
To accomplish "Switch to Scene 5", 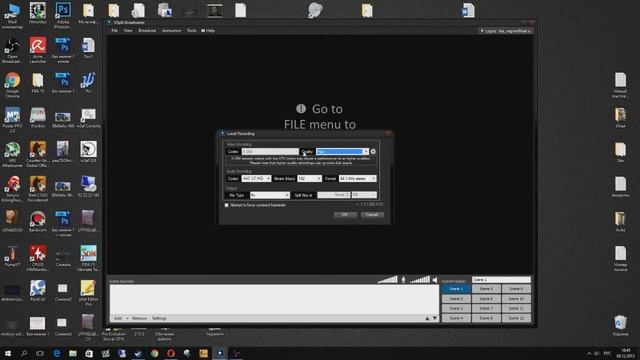I will (486, 289).
